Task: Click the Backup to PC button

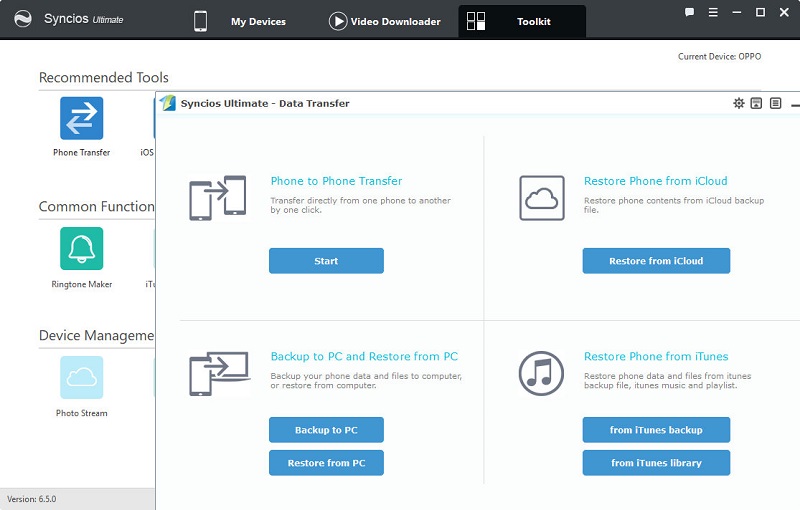Action: (327, 430)
